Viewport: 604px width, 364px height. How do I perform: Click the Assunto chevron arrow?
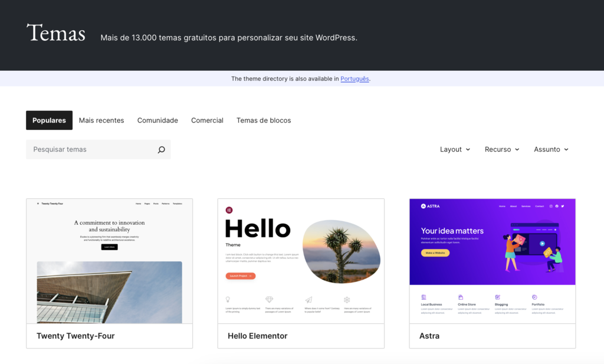pos(565,149)
